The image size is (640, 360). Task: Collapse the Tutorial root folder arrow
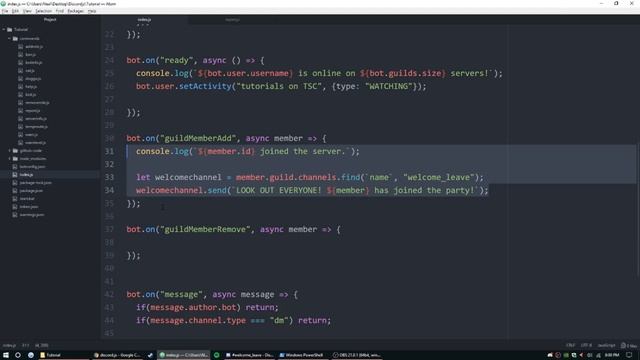tap(4, 29)
